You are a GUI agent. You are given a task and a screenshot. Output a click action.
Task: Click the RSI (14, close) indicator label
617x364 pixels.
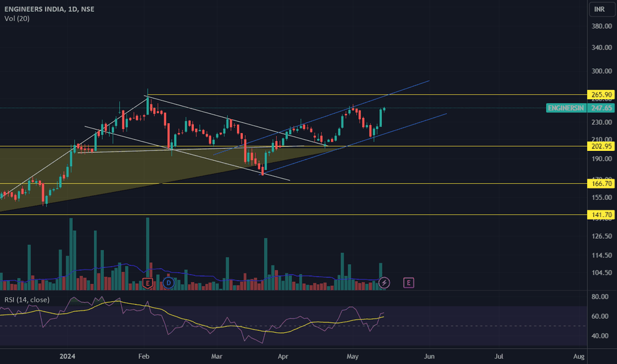coord(26,300)
